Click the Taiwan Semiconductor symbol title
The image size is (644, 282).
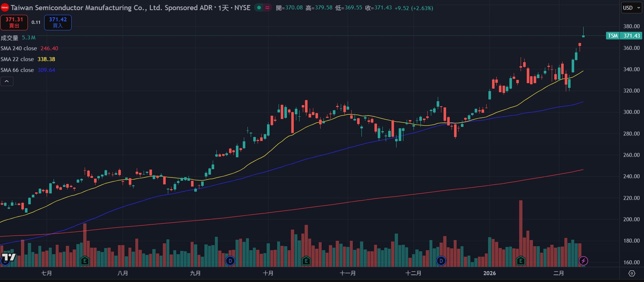click(x=111, y=8)
